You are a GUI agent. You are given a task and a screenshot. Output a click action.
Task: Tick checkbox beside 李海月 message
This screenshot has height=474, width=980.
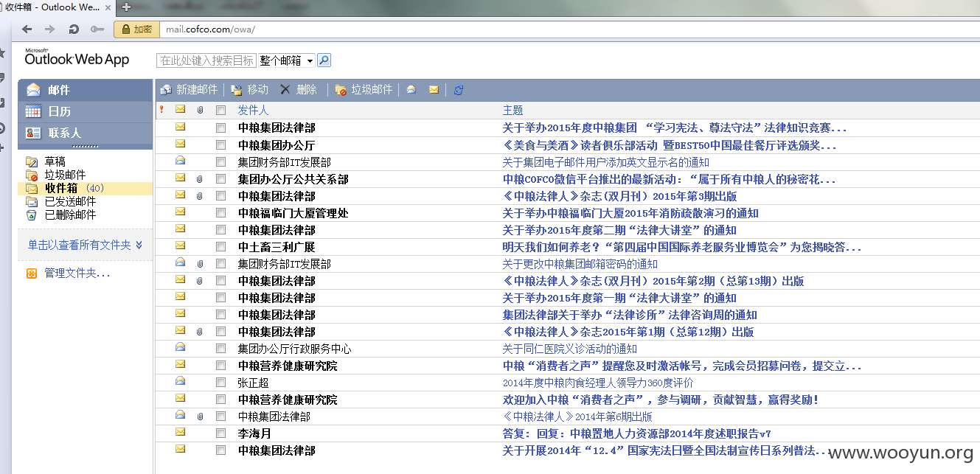pyautogui.click(x=220, y=433)
